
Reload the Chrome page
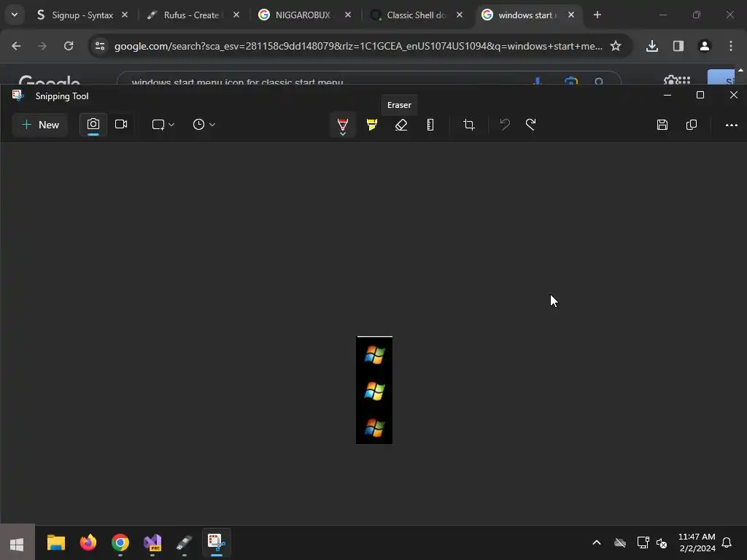click(69, 46)
